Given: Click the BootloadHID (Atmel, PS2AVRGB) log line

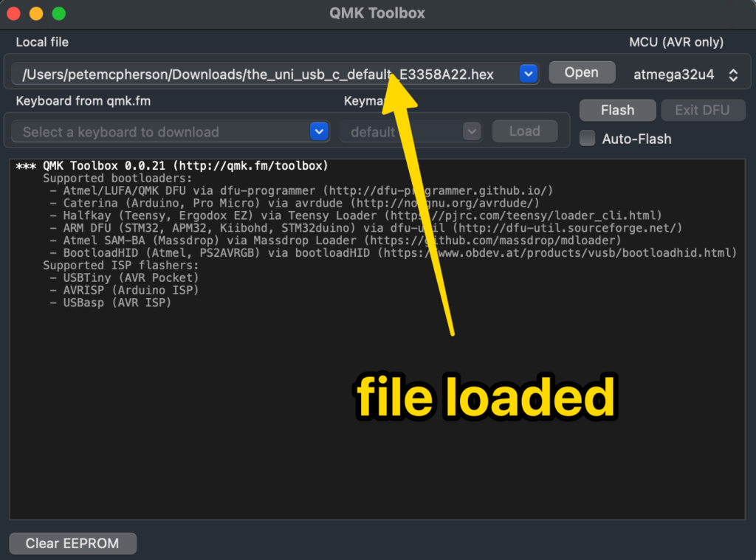Looking at the screenshot, I should pyautogui.click(x=394, y=253).
